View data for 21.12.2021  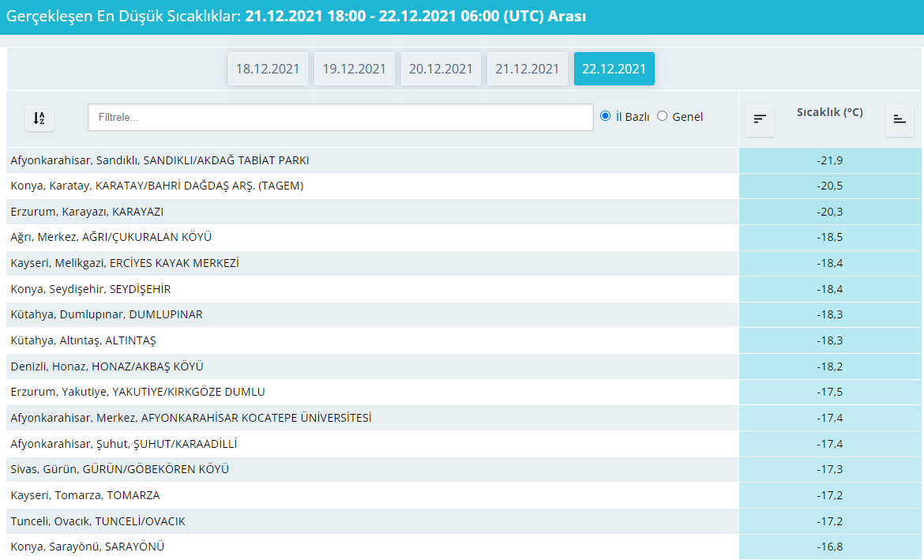tap(528, 69)
